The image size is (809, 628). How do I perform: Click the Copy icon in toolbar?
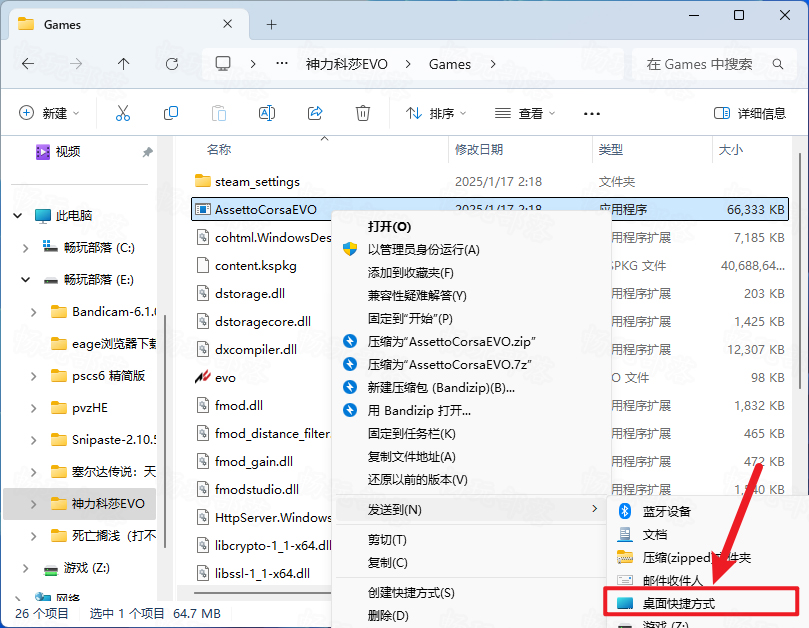click(x=171, y=113)
